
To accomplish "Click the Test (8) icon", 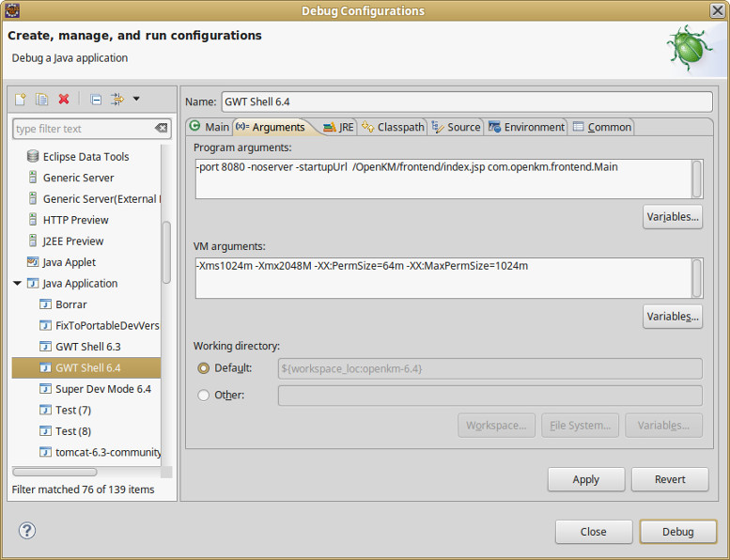I will pos(45,431).
